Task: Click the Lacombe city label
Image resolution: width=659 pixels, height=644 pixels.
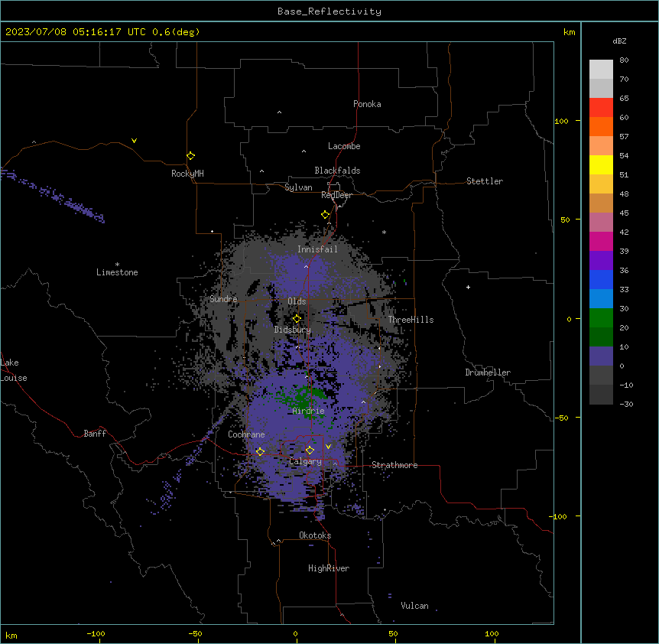Action: click(344, 146)
